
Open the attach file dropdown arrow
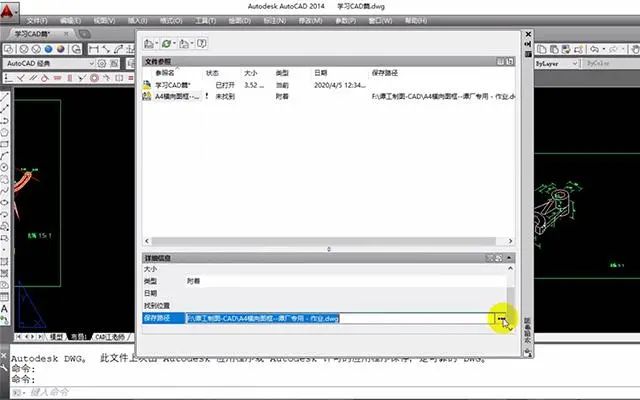[x=156, y=44]
